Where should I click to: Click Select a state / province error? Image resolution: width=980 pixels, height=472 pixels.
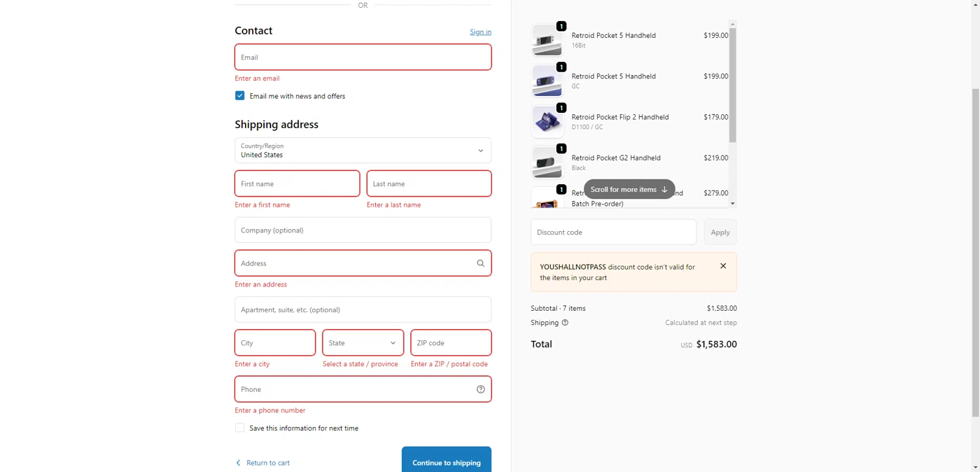pyautogui.click(x=360, y=364)
